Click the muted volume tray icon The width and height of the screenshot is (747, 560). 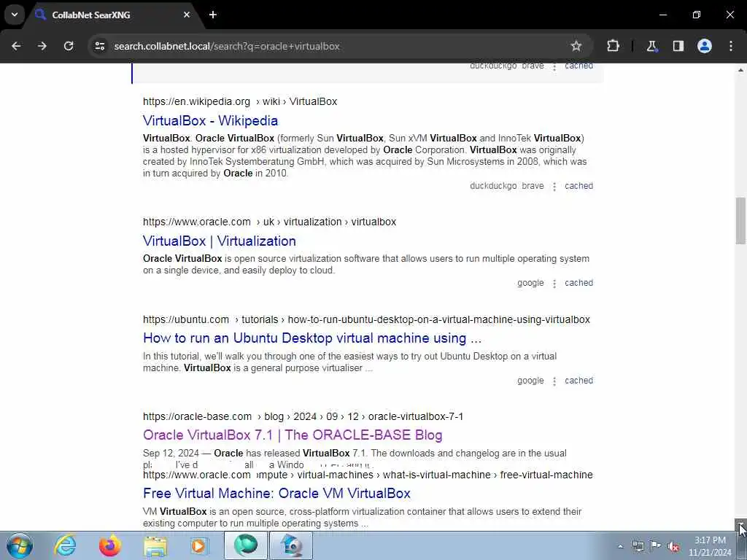point(673,546)
